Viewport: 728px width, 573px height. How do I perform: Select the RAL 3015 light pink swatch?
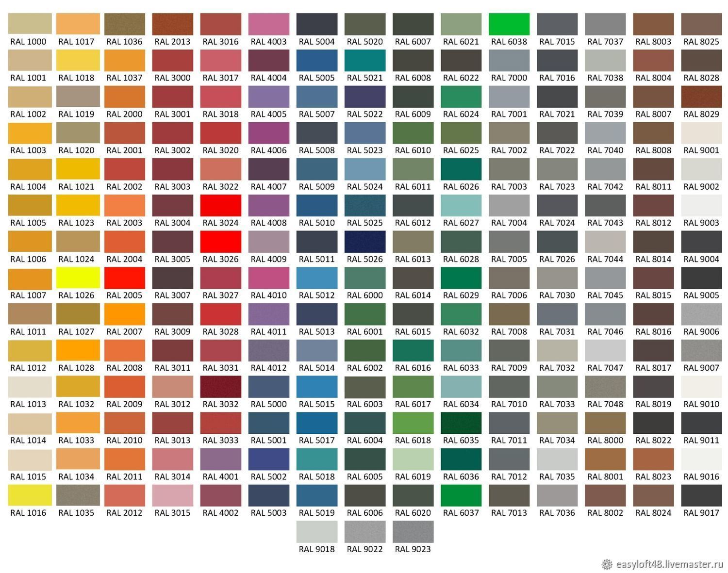tap(172, 495)
